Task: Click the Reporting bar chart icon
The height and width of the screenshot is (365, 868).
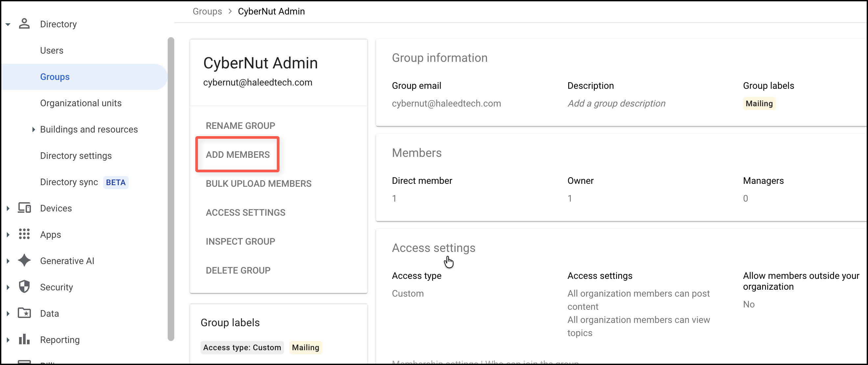Action: coord(24,339)
